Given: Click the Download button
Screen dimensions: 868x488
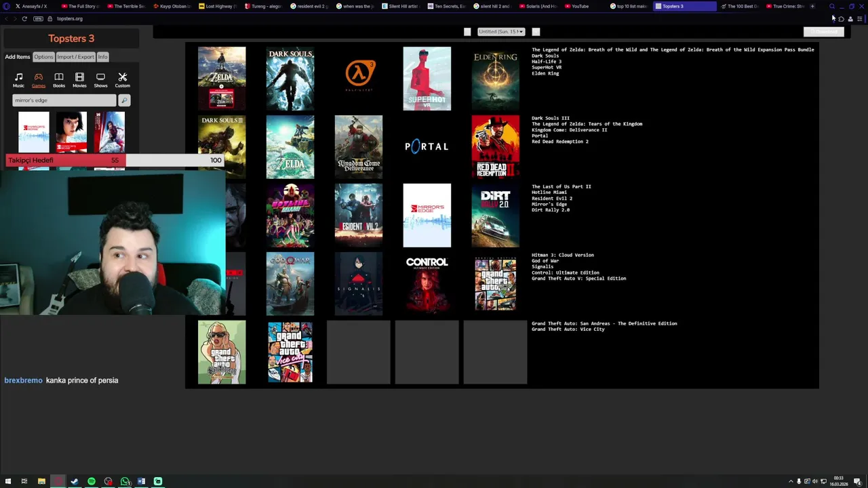Looking at the screenshot, I should 823,31.
